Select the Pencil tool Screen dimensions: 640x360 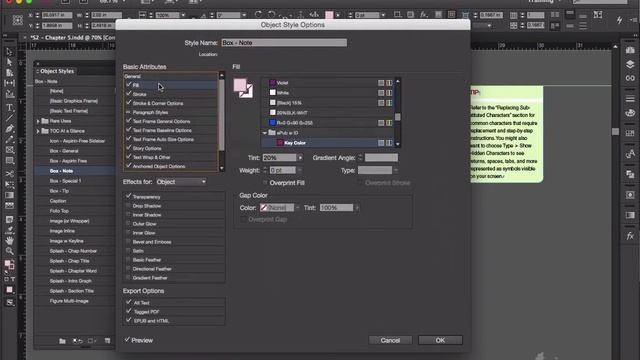tap(9, 139)
